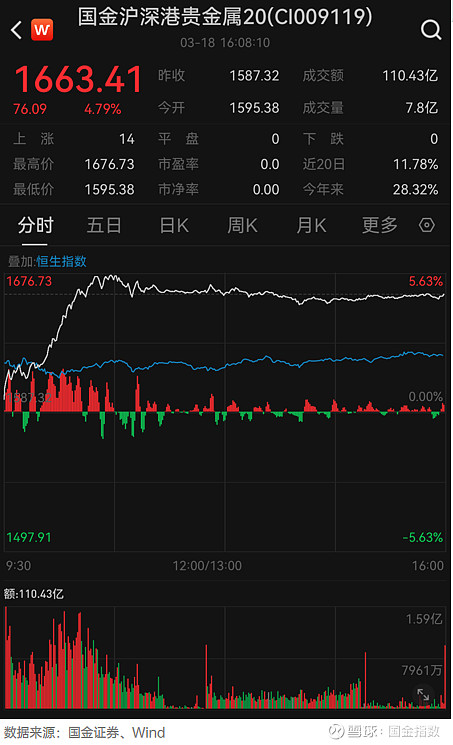Tap the 昨收 value 1587.32
Viewport: 453px width, 745px height.
(x=254, y=76)
